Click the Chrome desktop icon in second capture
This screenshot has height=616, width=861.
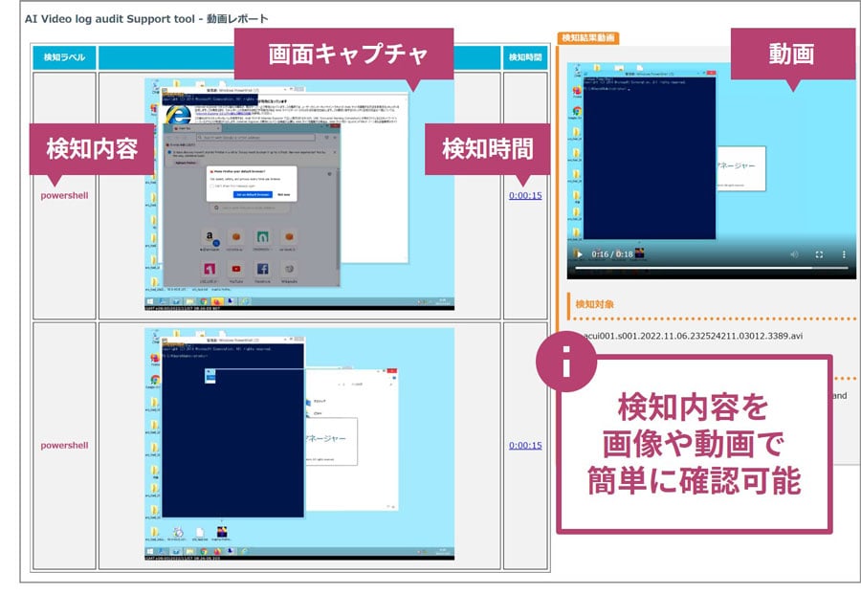(153, 381)
